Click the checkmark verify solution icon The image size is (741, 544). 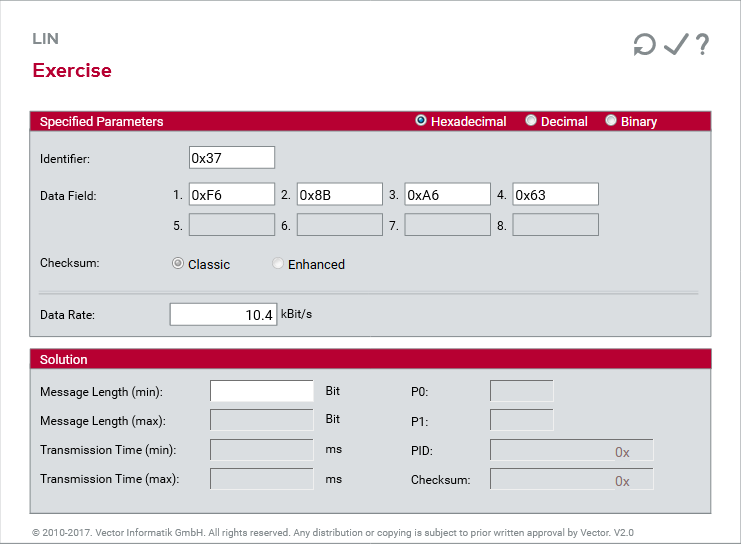tap(676, 45)
